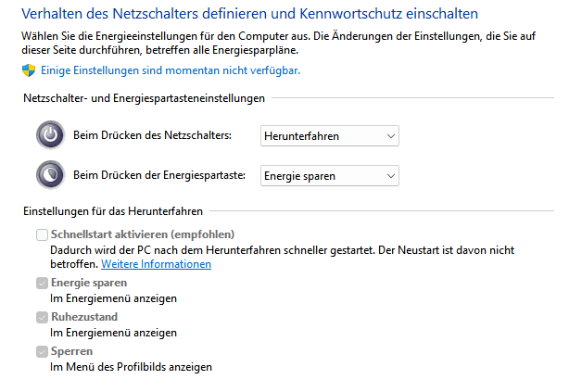Click the 'Verhalten des Netzschalters definieren' page heading
The width and height of the screenshot is (582, 392).
249,14
